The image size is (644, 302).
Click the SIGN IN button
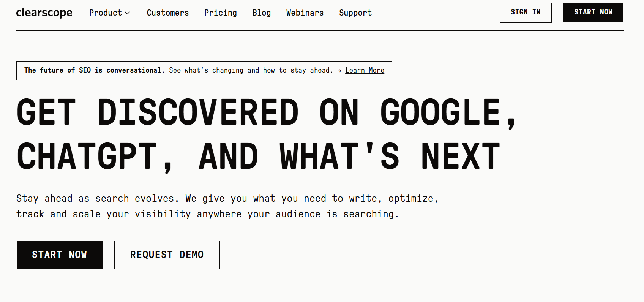click(525, 13)
